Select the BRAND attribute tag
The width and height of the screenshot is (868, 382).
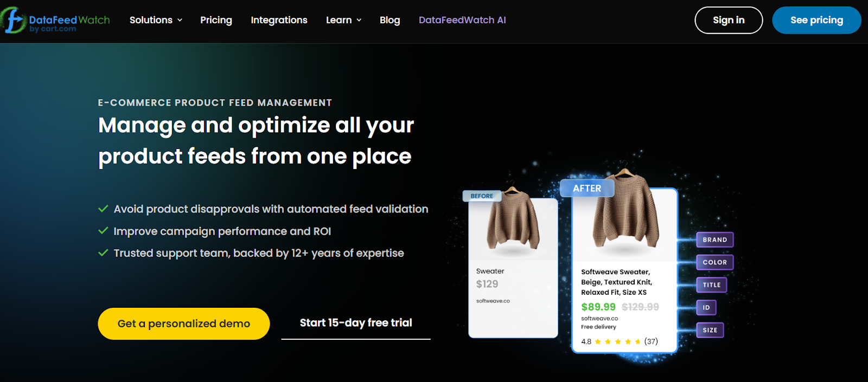click(714, 239)
